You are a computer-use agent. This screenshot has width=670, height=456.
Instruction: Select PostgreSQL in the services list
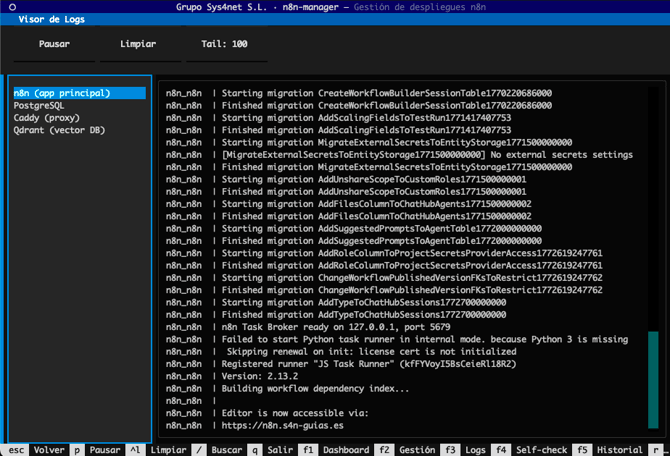39,105
